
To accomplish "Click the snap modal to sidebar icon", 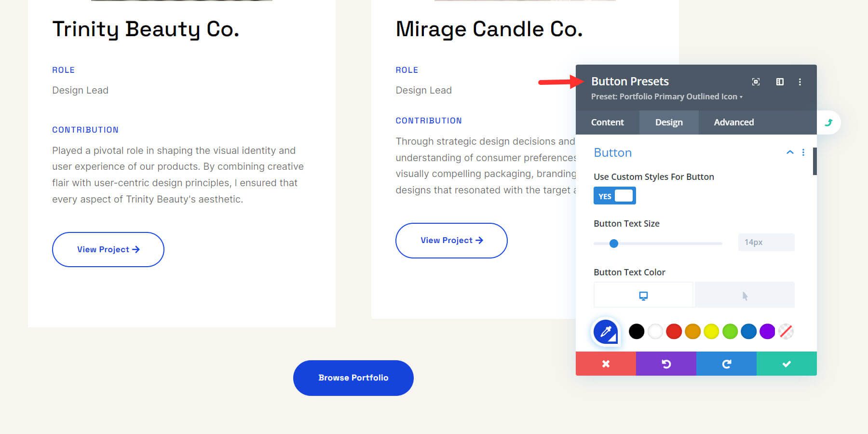I will click(780, 82).
